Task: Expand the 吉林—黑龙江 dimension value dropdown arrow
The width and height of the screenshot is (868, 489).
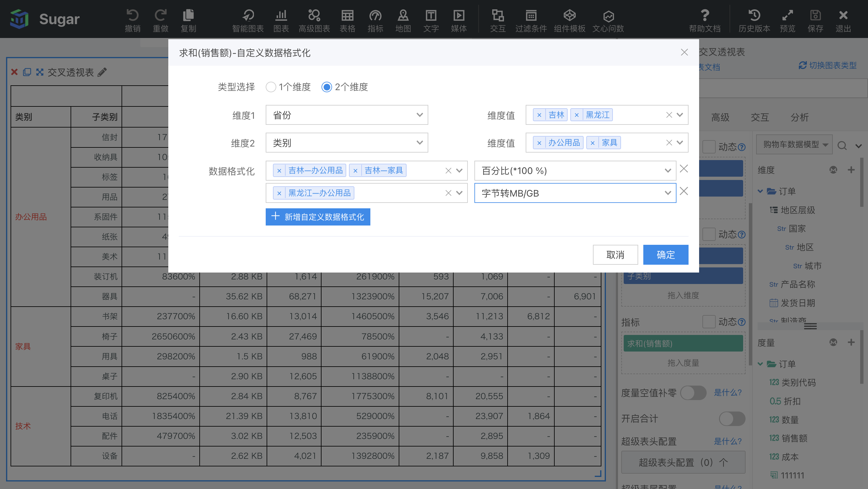Action: click(x=680, y=115)
